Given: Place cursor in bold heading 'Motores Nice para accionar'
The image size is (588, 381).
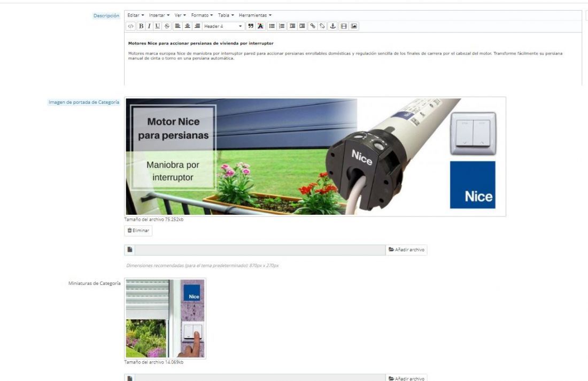Looking at the screenshot, I should coord(200,43).
